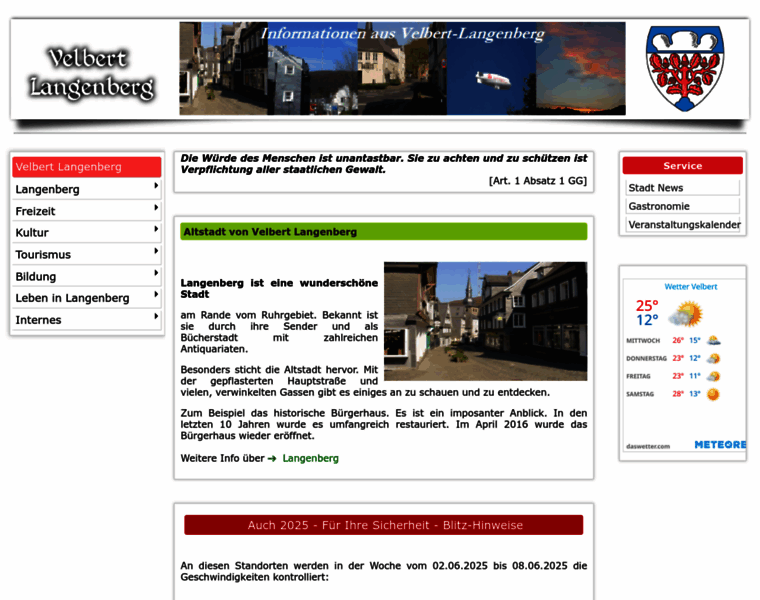Open the Langenberg menu item
760x600 pixels.
pos(87,189)
